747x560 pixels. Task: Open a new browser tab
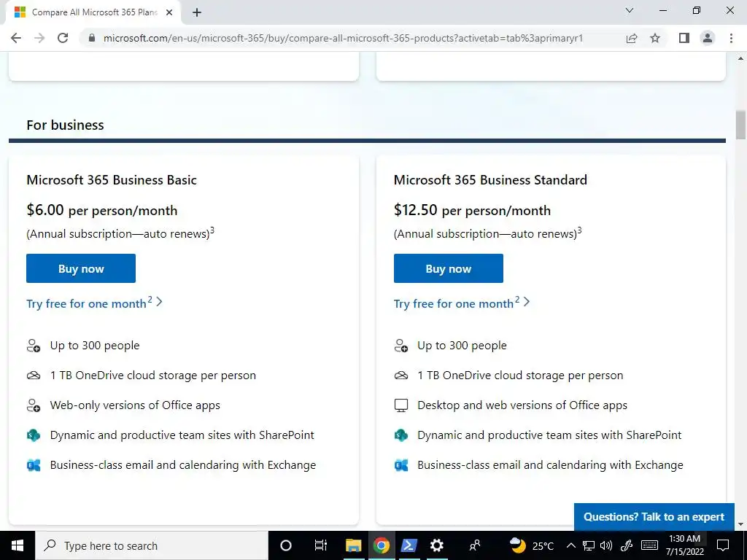click(x=197, y=13)
